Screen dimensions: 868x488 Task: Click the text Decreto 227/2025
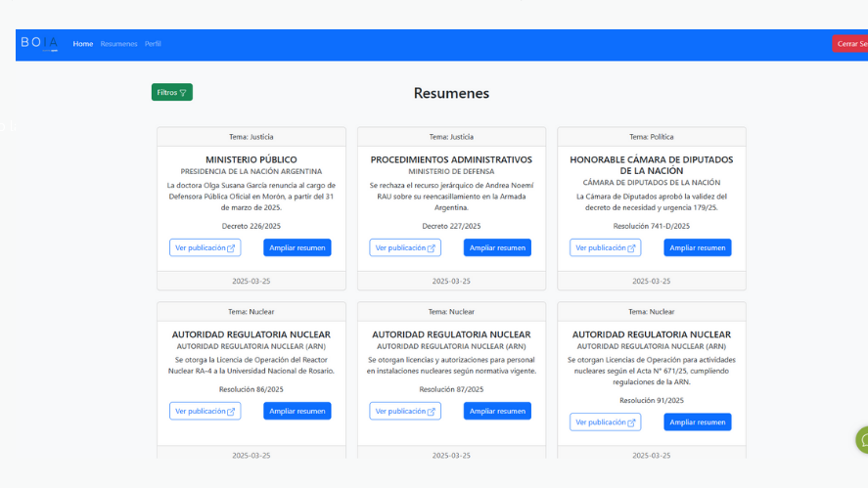point(451,226)
